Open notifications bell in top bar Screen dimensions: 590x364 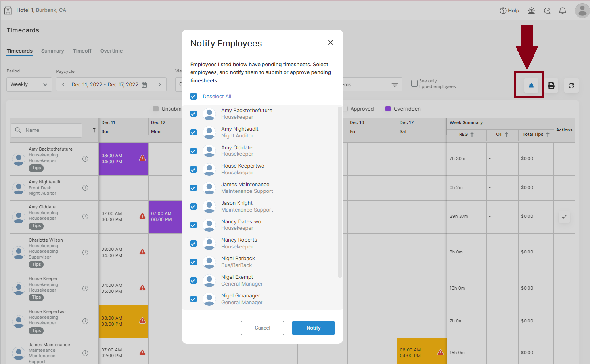pyautogui.click(x=562, y=11)
